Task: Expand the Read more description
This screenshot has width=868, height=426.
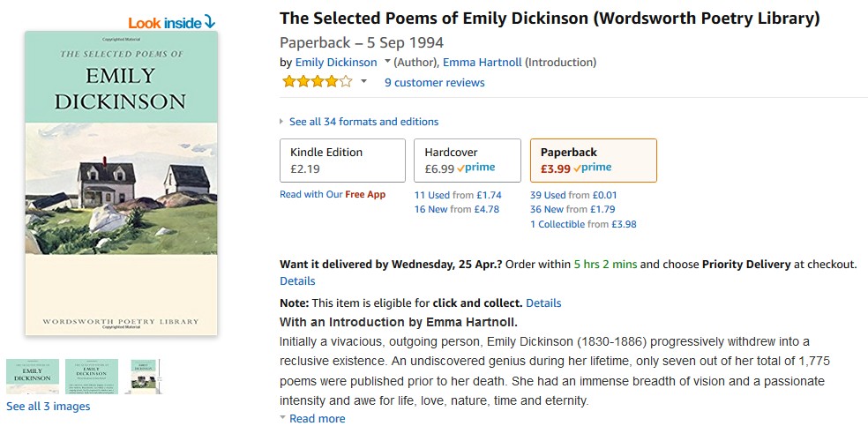Action: 317,419
